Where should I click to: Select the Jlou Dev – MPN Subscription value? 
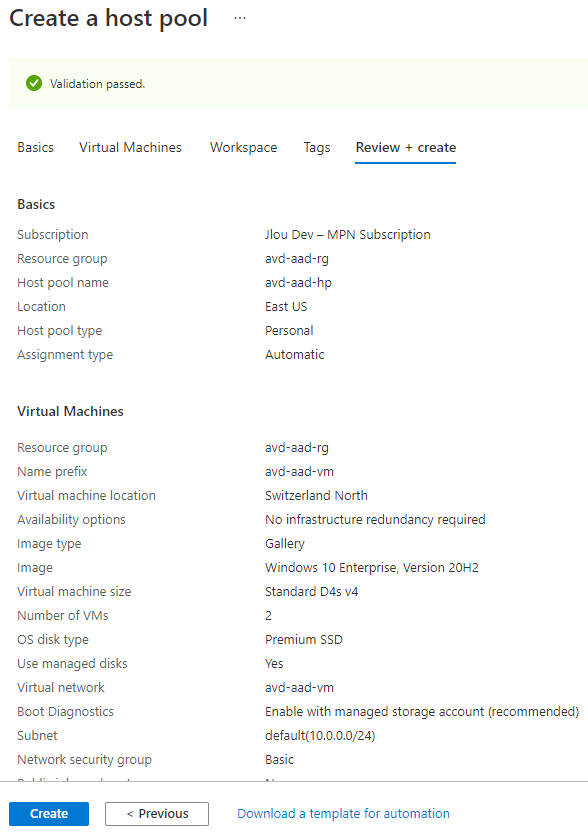click(x=347, y=234)
